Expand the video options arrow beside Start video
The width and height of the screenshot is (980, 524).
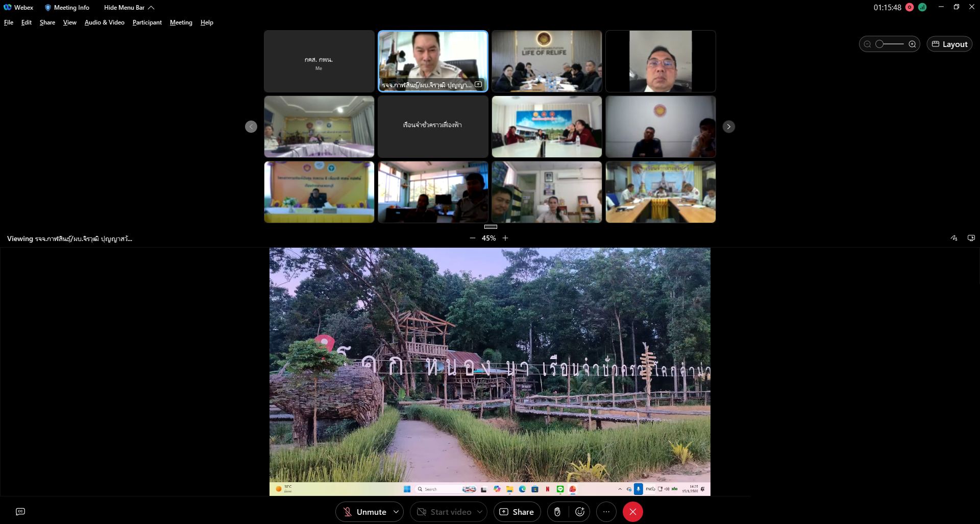tap(480, 512)
